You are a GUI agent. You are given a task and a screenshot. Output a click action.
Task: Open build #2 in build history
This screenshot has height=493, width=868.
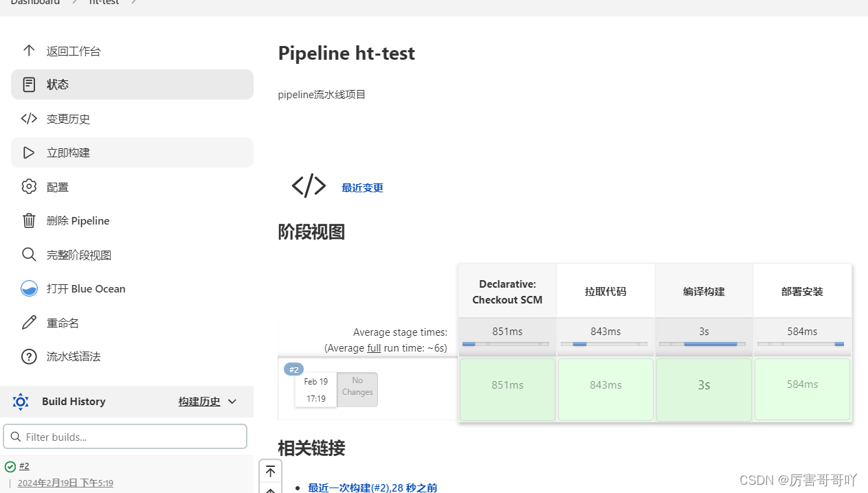(x=24, y=466)
